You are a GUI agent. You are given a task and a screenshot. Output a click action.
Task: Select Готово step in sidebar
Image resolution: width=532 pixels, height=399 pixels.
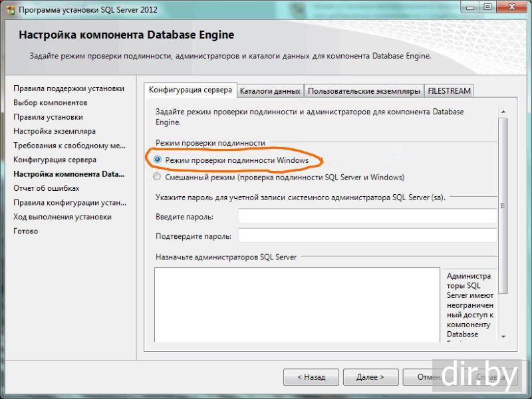click(x=25, y=231)
